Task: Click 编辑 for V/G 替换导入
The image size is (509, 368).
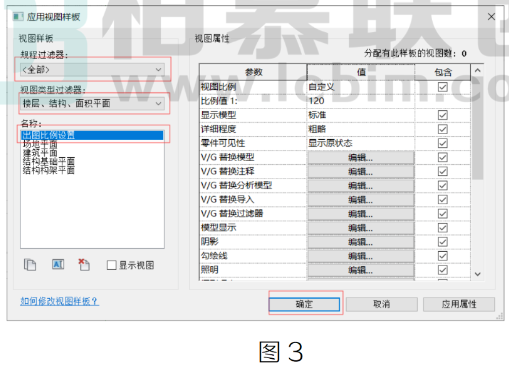Action: click(361, 199)
